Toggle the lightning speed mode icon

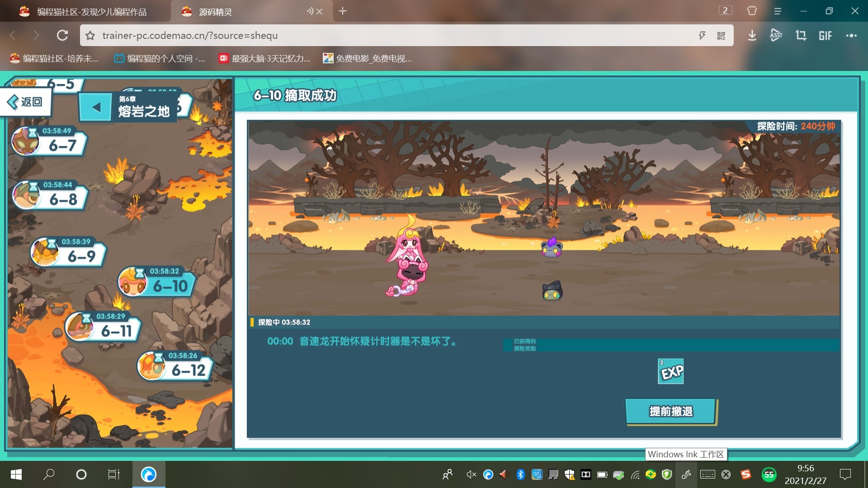702,35
